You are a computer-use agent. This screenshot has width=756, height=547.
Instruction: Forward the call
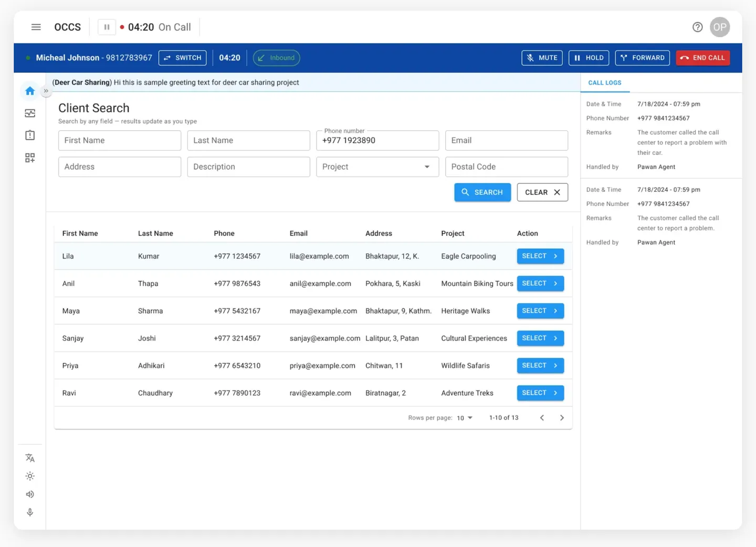642,58
